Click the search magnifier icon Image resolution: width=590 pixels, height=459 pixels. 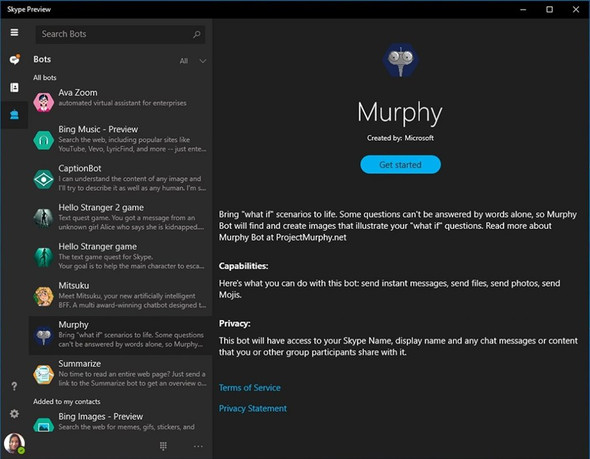(x=196, y=35)
